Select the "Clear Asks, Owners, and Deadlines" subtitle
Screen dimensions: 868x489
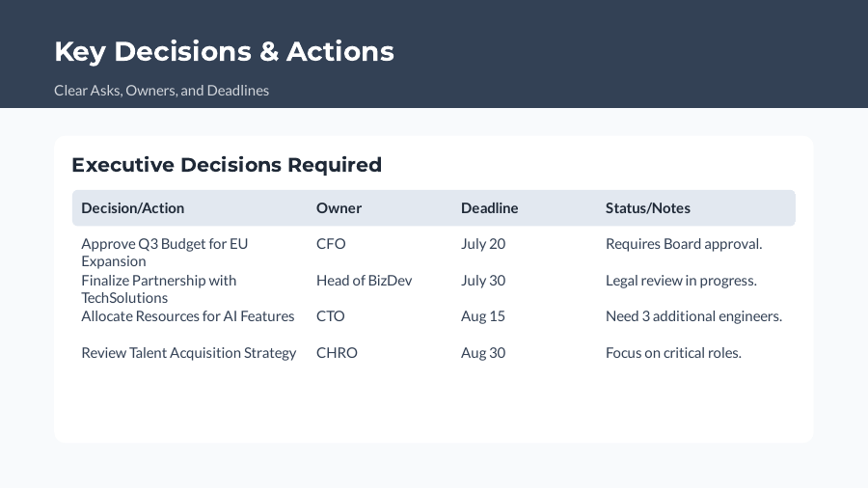(161, 91)
